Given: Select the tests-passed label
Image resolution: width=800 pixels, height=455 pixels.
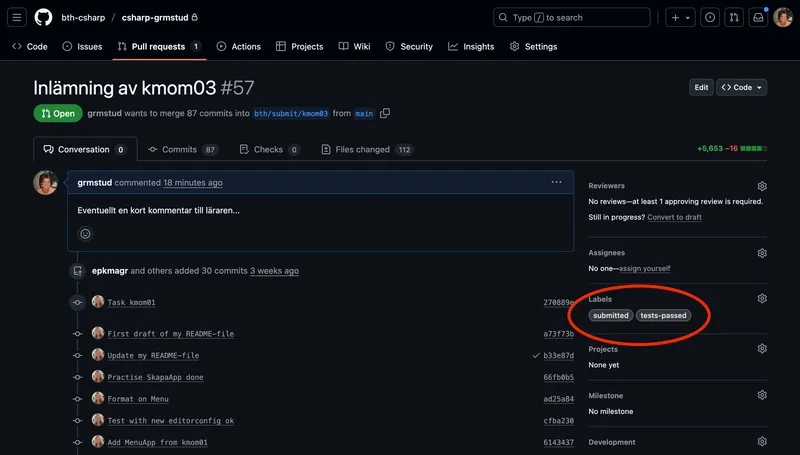Looking at the screenshot, I should coord(663,315).
